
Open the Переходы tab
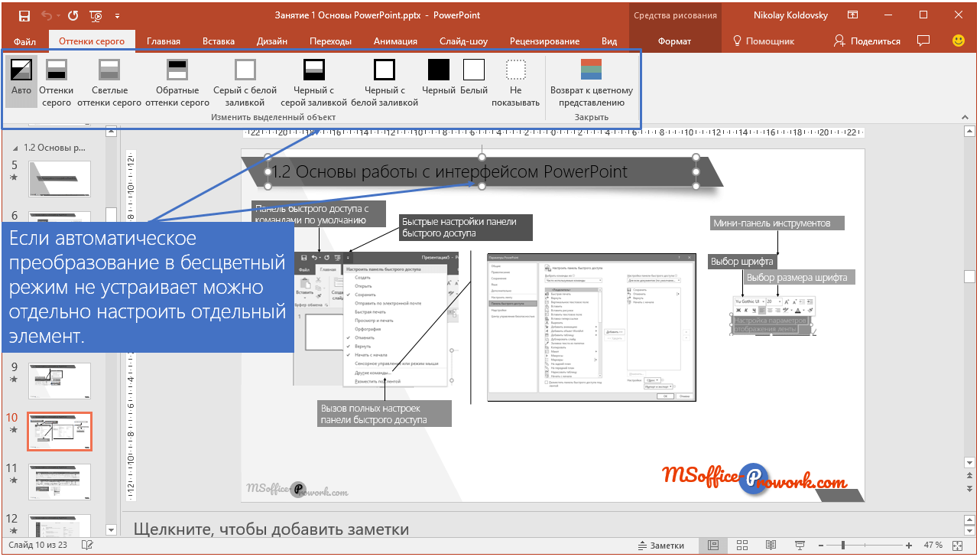(331, 41)
